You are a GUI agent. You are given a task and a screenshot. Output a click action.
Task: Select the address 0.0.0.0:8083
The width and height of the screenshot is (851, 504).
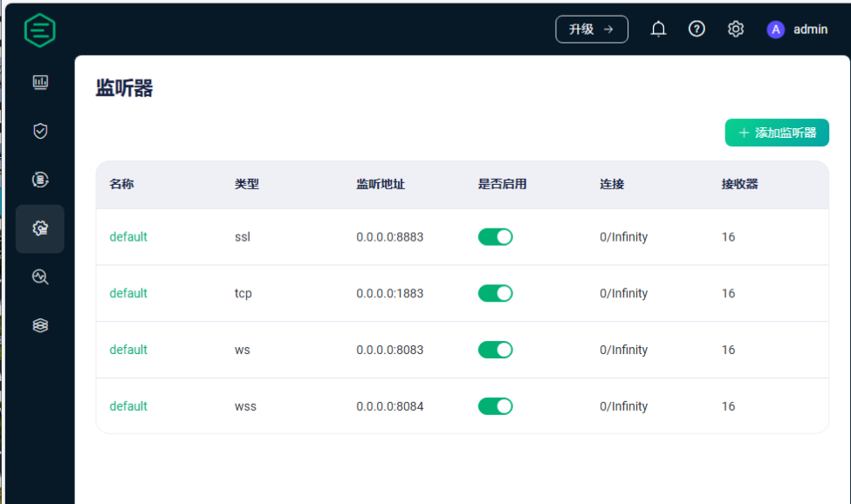(x=389, y=350)
